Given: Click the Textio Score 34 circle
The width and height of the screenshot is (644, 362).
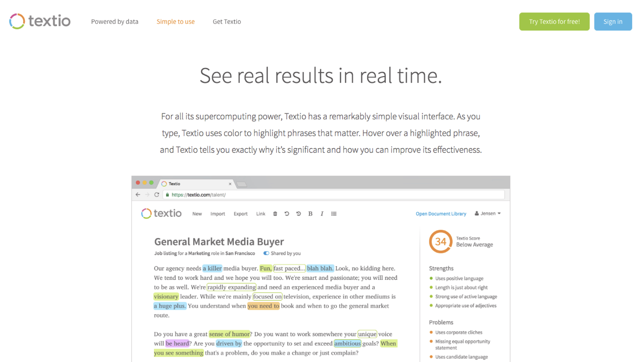Looking at the screenshot, I should point(441,241).
